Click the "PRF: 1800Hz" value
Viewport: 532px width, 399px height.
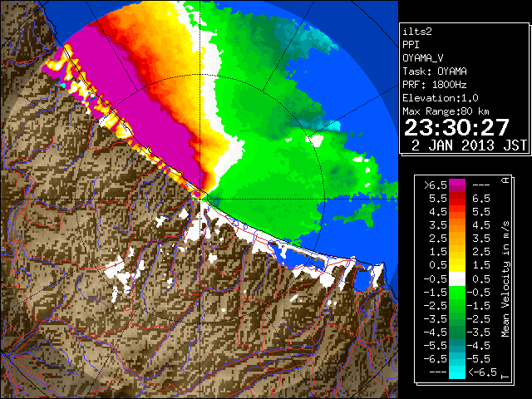tap(435, 85)
